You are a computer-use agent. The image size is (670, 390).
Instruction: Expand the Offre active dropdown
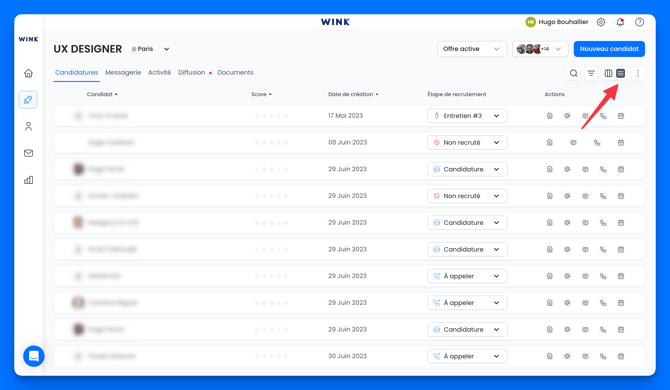tap(471, 49)
